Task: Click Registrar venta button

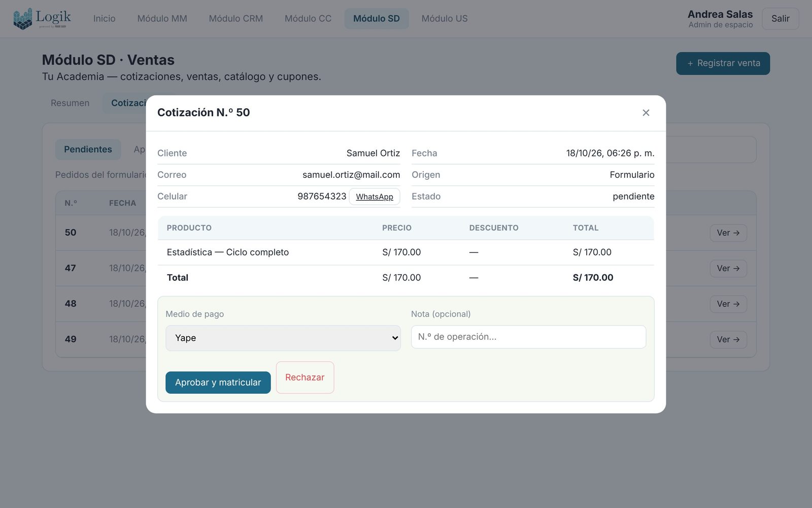Action: pos(723,63)
